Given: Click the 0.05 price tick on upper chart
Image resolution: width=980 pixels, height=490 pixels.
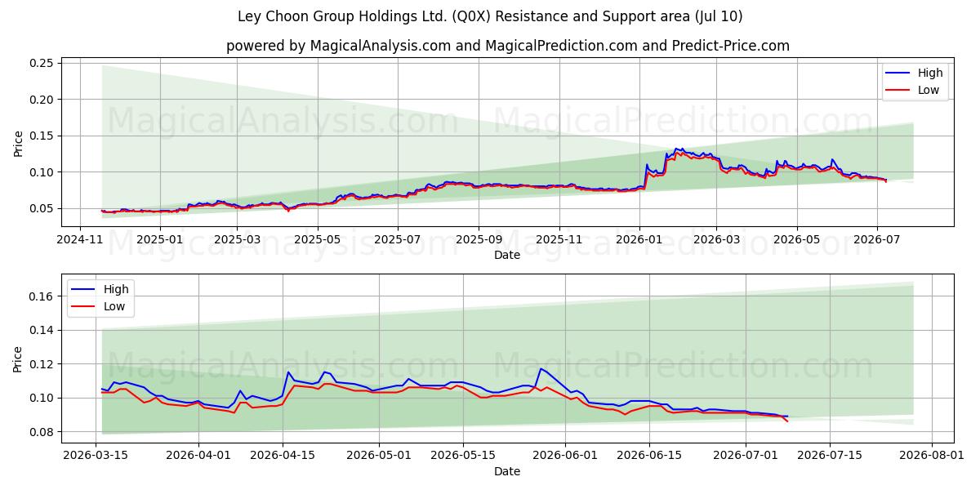Looking at the screenshot, I should pos(42,208).
